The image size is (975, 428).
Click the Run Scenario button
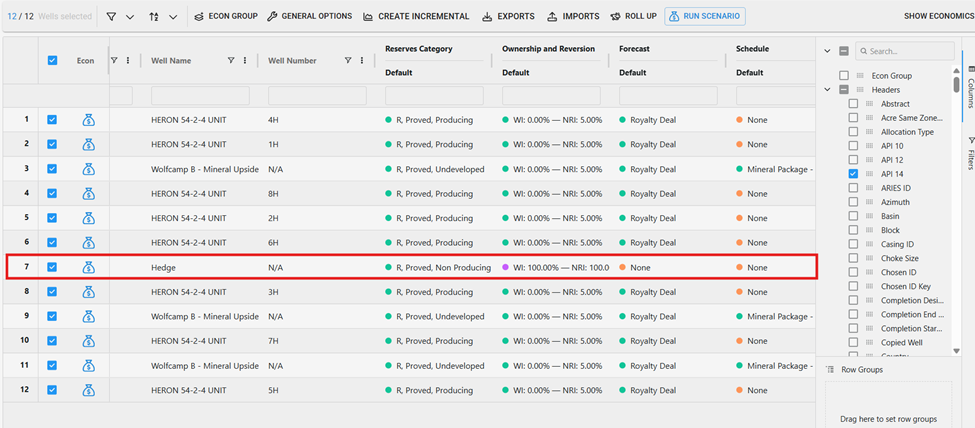705,17
